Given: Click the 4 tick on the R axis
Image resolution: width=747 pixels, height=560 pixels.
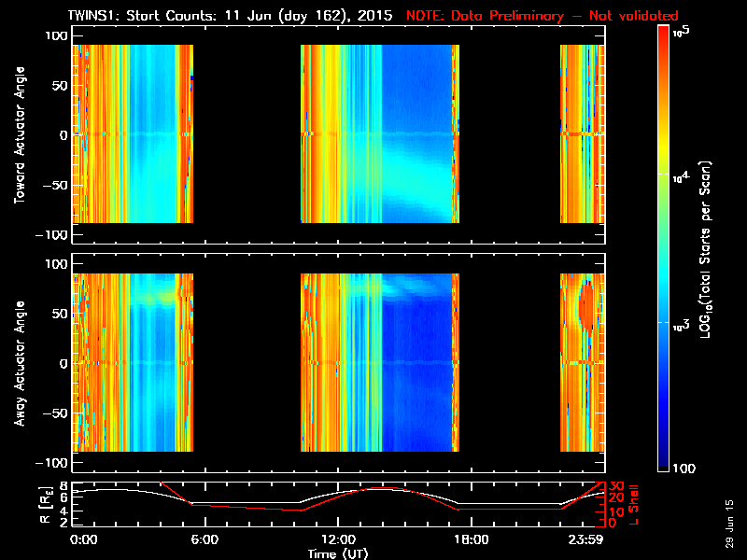Looking at the screenshot, I should click(x=63, y=511).
